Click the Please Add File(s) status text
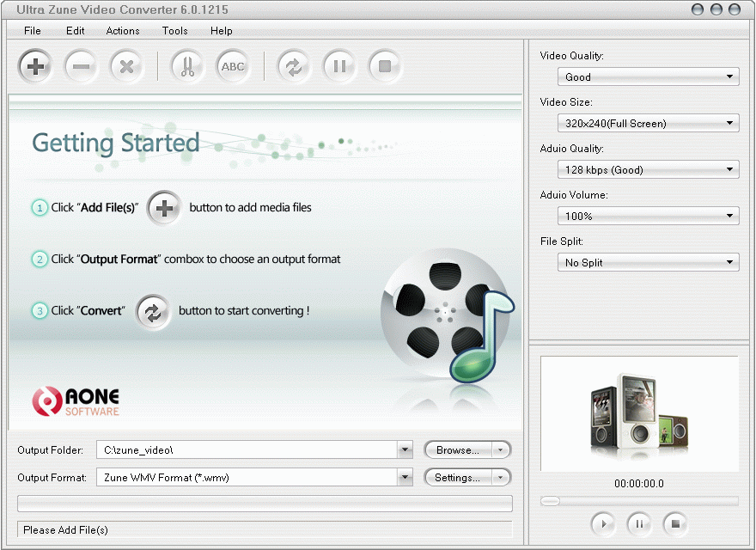The image size is (756, 550). click(65, 529)
